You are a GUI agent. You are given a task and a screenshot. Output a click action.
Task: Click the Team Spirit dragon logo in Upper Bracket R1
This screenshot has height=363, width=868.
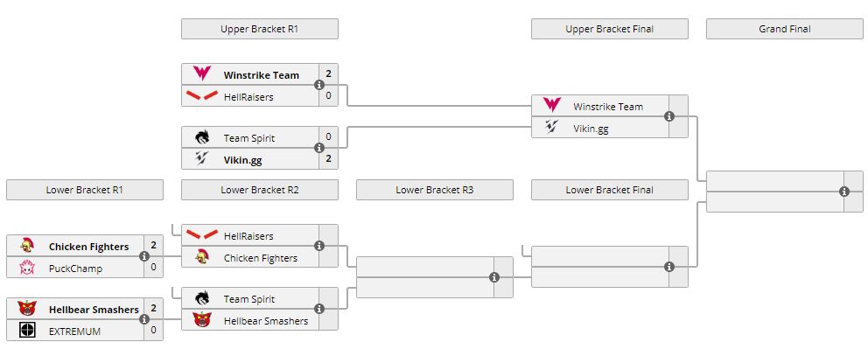point(202,137)
